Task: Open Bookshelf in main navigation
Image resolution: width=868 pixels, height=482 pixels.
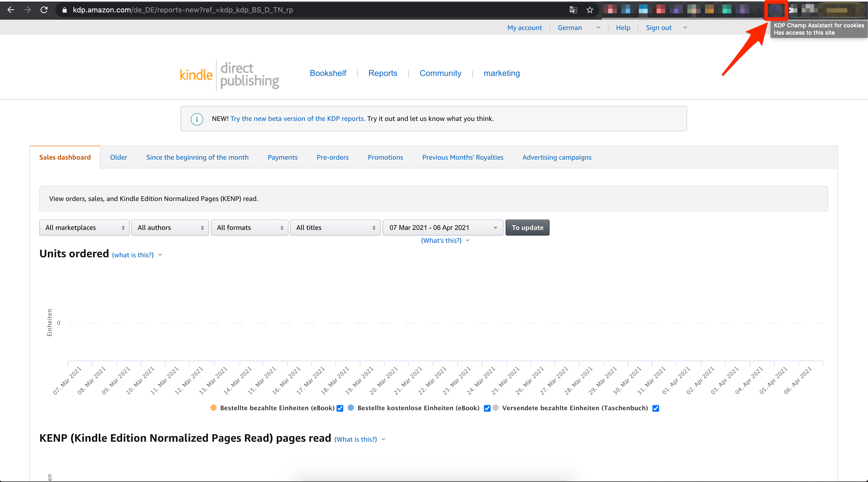Action: 328,73
